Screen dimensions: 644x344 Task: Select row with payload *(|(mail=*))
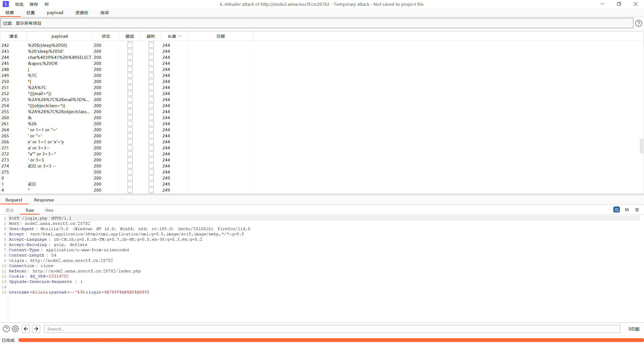[x=127, y=94]
